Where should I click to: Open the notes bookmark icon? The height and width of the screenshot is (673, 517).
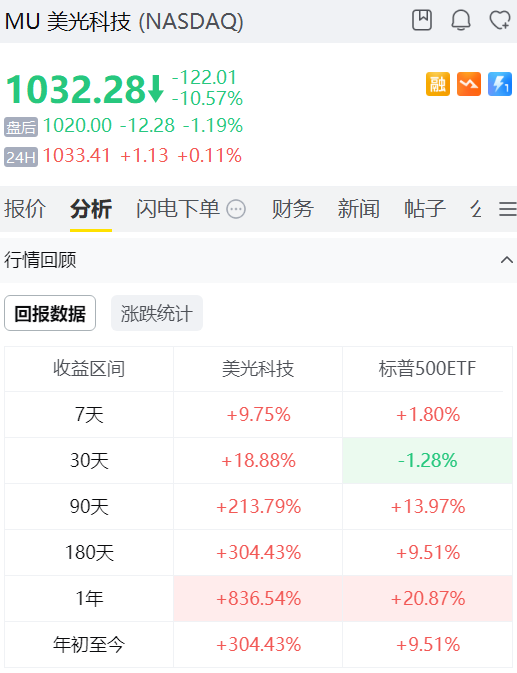(422, 20)
